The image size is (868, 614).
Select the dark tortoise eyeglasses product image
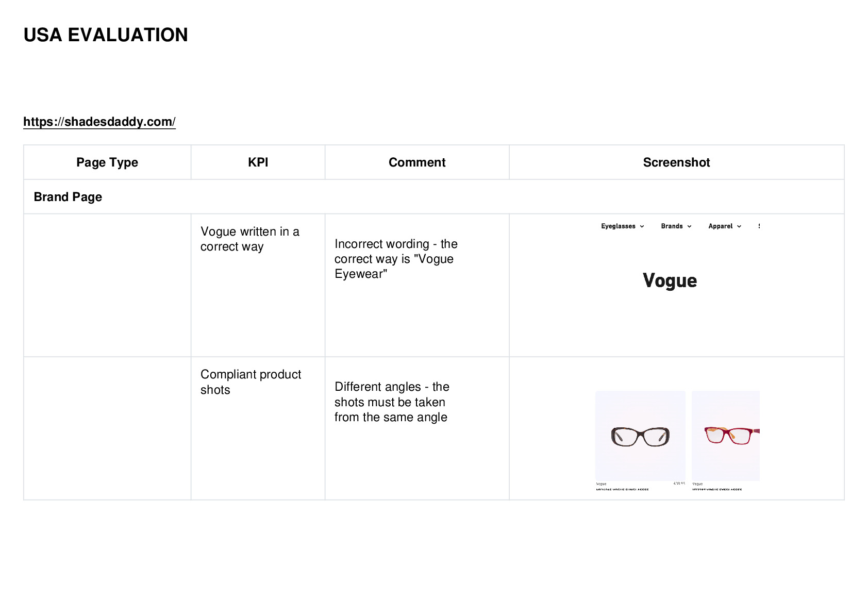click(640, 436)
